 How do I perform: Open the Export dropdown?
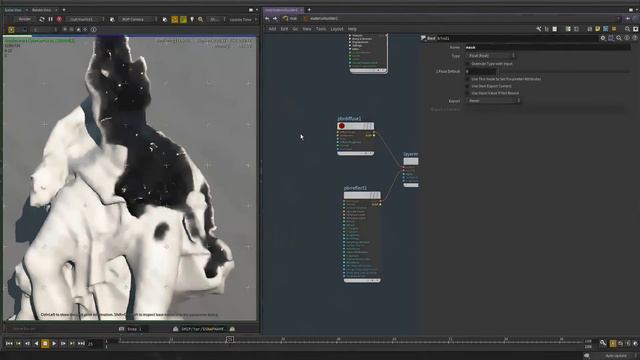493,100
